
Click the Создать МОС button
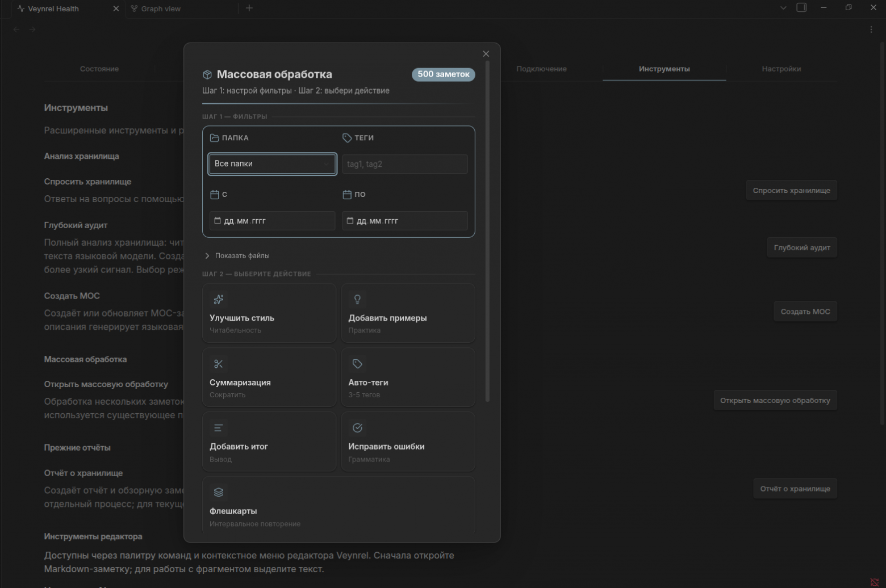[805, 312]
